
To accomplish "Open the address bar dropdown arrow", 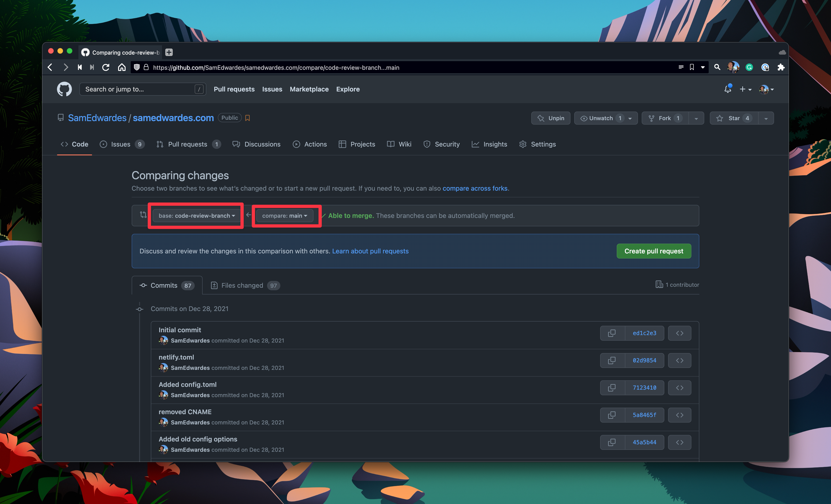I will coord(703,67).
